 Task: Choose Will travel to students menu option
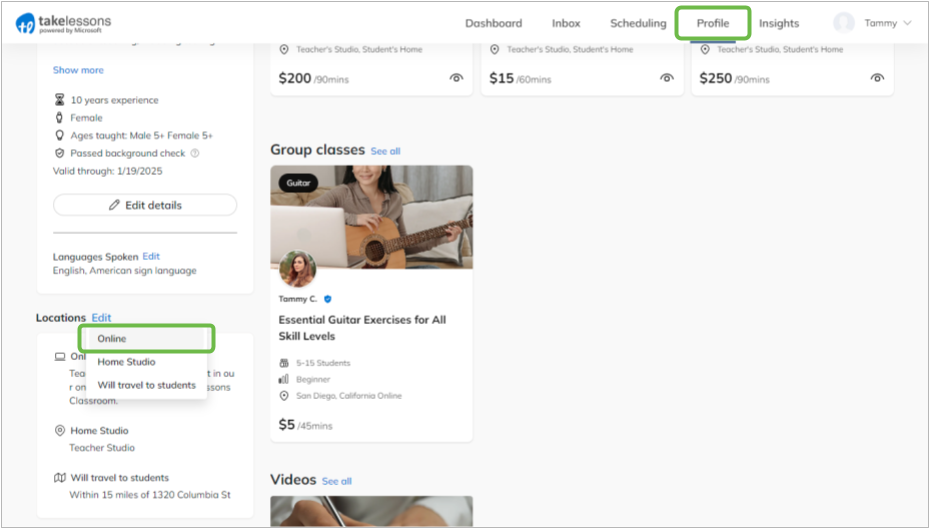[146, 385]
